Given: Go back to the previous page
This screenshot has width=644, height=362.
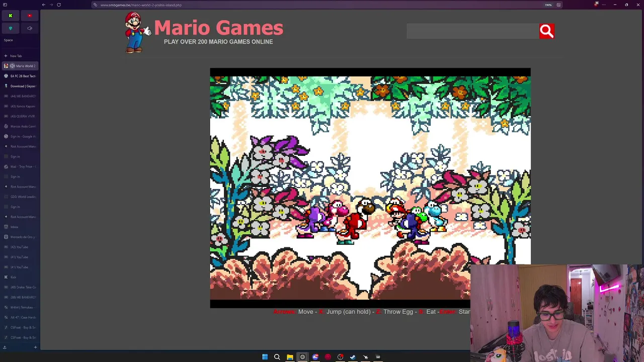Looking at the screenshot, I should (44, 5).
